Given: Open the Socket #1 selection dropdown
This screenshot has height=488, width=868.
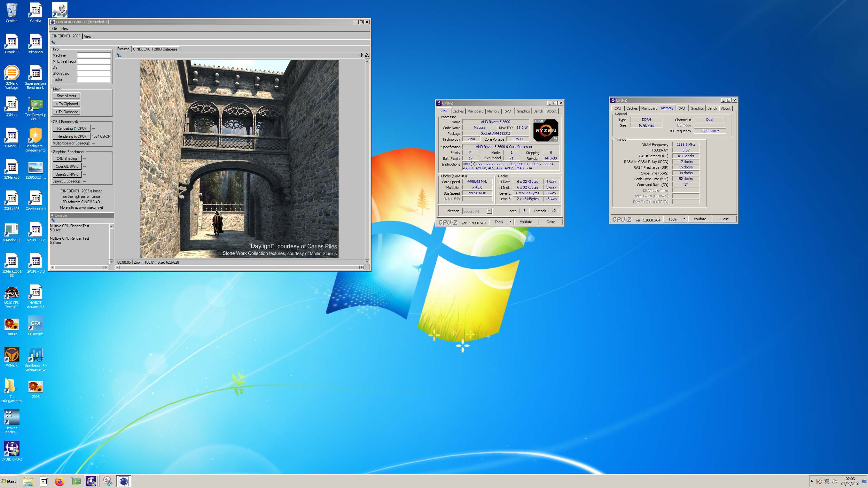Looking at the screenshot, I should tap(477, 211).
